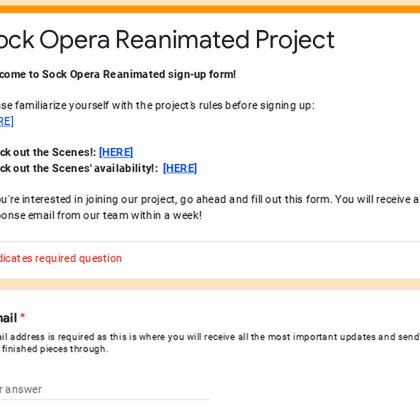Open the Scenes' availability [HERE] link

180,168
